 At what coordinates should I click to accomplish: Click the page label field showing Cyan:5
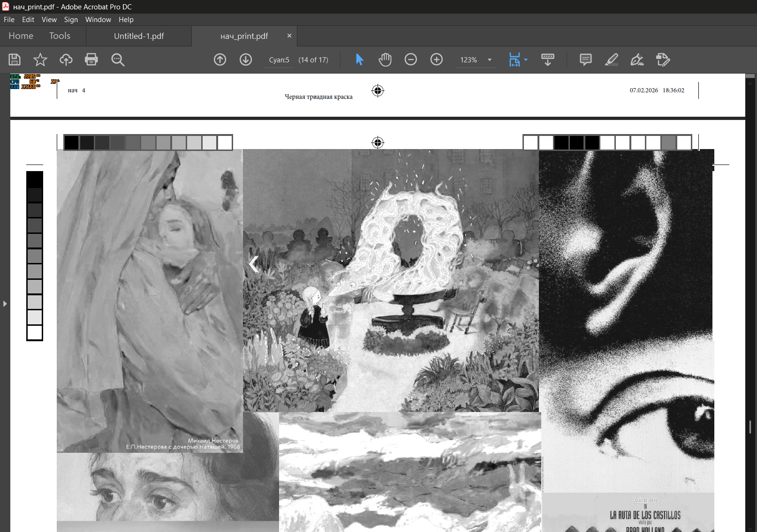280,60
